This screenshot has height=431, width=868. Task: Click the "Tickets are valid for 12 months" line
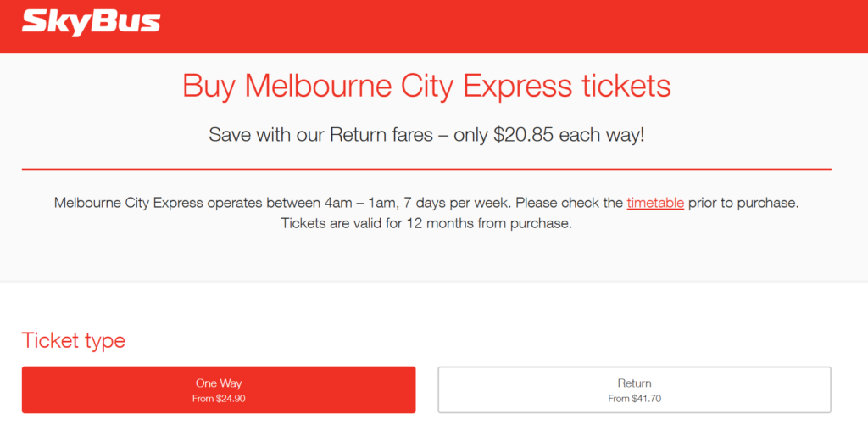[426, 224]
